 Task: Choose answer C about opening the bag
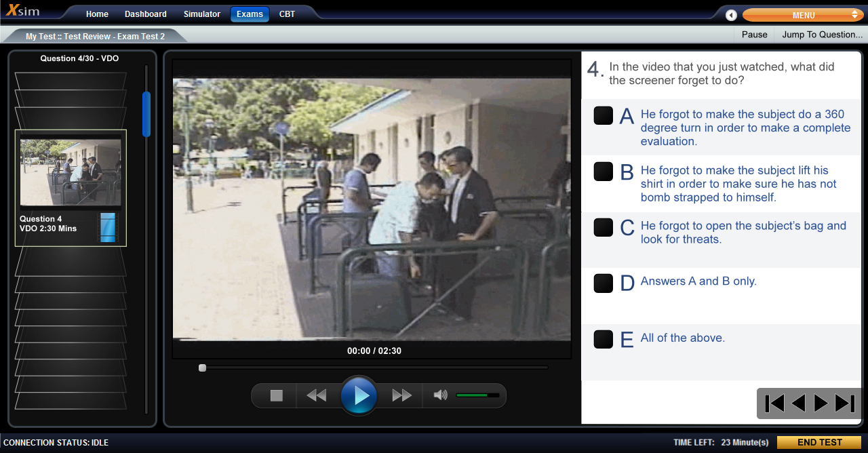click(603, 227)
